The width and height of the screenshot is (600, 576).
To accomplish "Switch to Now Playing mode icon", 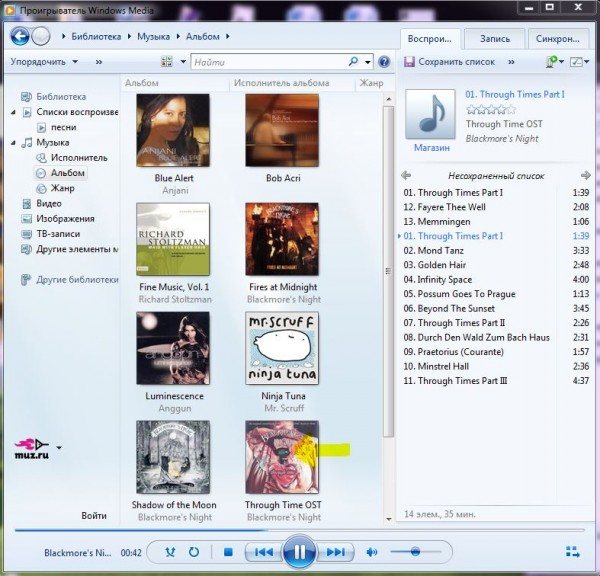I will click(572, 552).
